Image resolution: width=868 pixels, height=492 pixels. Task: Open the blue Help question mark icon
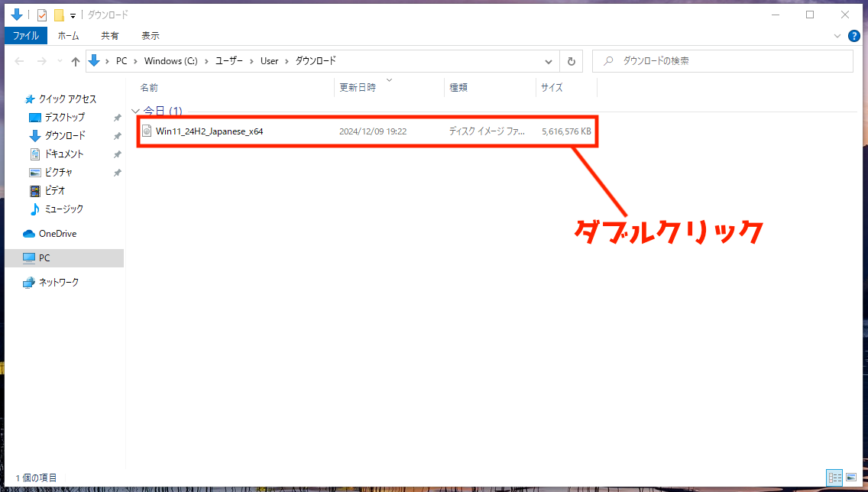(x=853, y=36)
